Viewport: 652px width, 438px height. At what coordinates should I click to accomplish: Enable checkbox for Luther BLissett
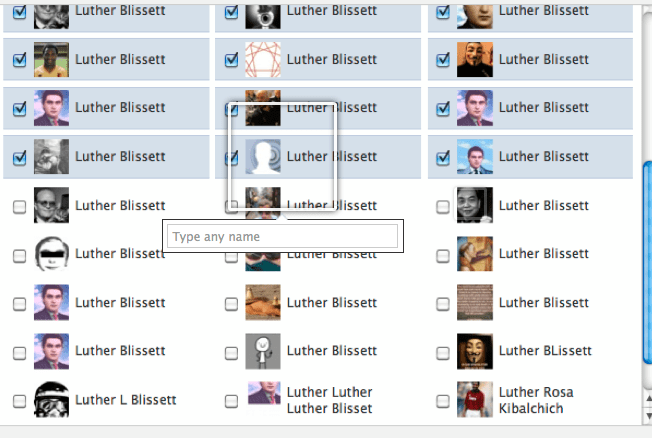(x=443, y=352)
